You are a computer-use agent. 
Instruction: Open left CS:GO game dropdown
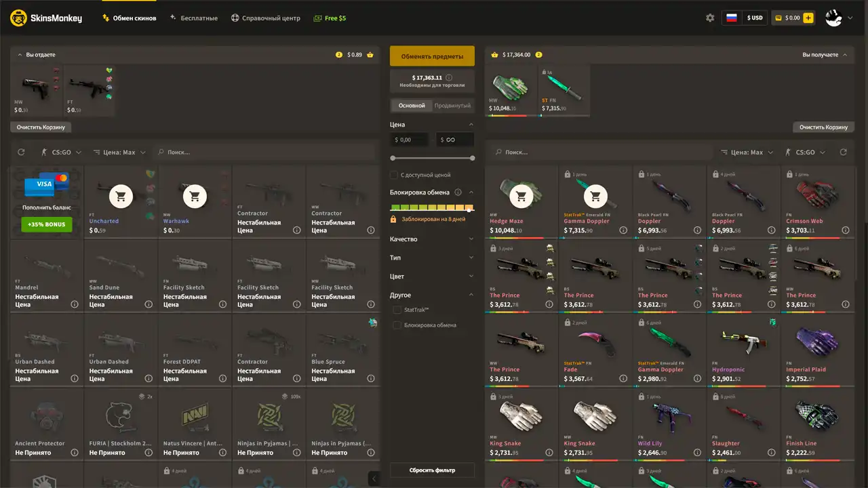point(60,152)
